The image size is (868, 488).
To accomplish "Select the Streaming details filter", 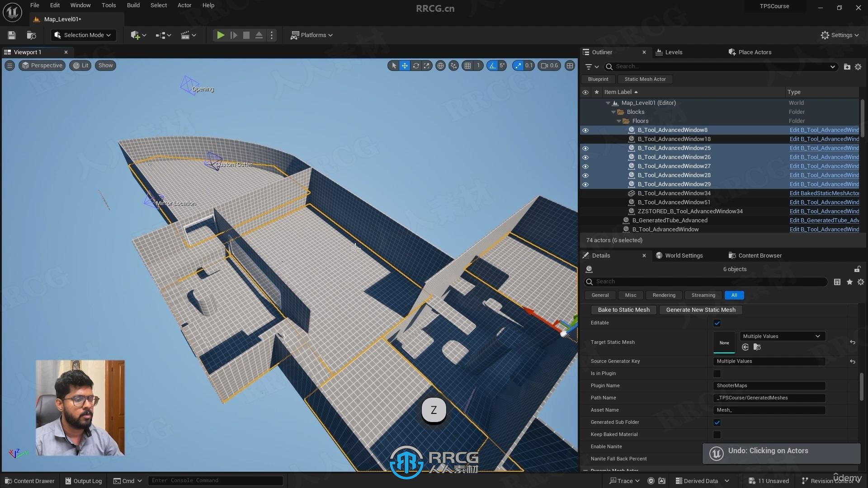I will (x=703, y=296).
